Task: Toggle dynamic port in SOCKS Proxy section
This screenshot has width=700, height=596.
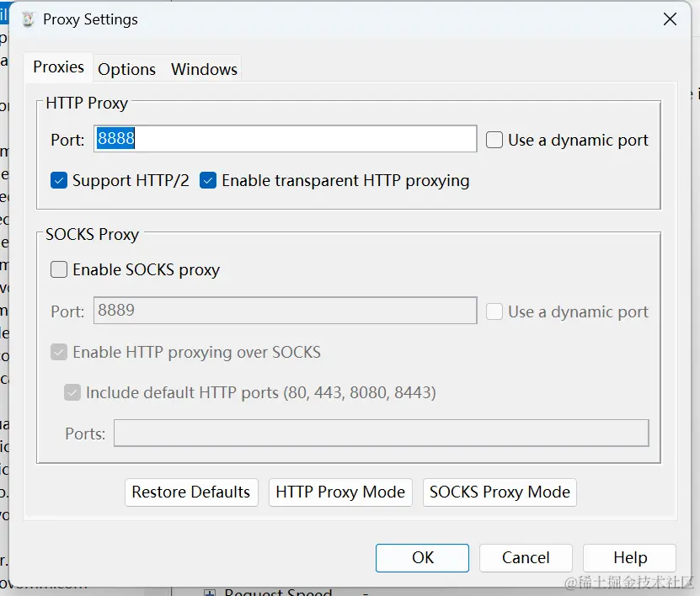Action: 494,311
